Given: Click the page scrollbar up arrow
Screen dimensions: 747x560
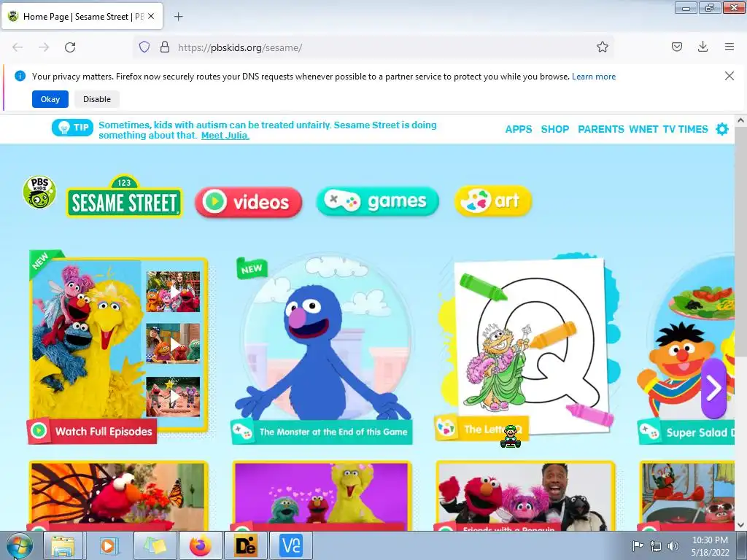Looking at the screenshot, I should (740, 120).
